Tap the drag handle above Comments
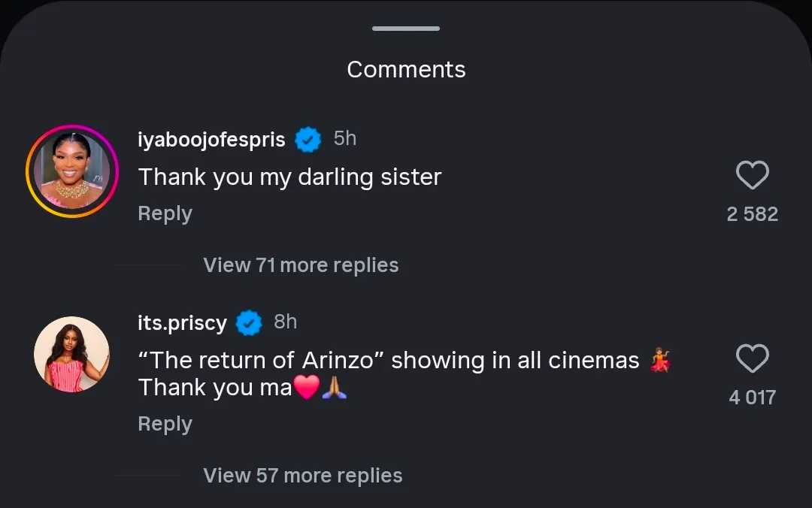 tap(406, 29)
